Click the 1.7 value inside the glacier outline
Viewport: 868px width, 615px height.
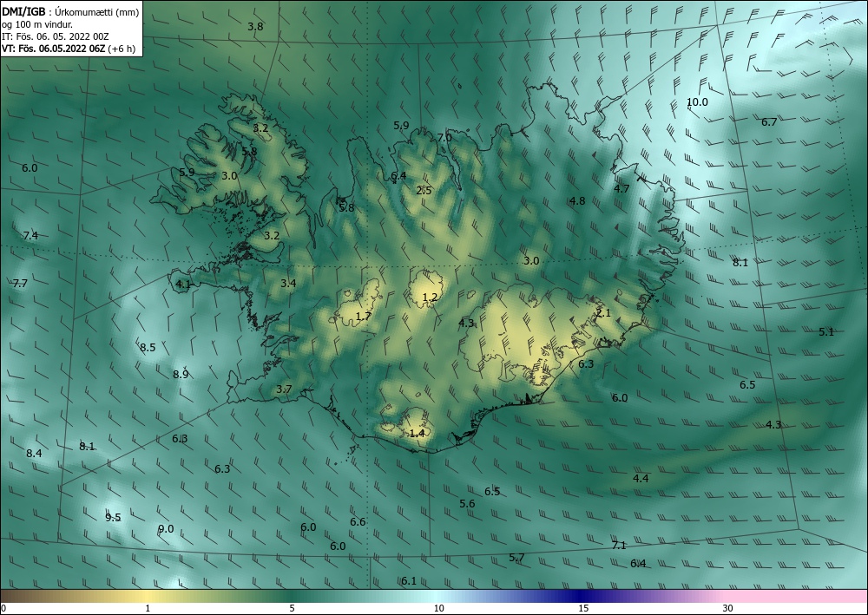pos(363,317)
